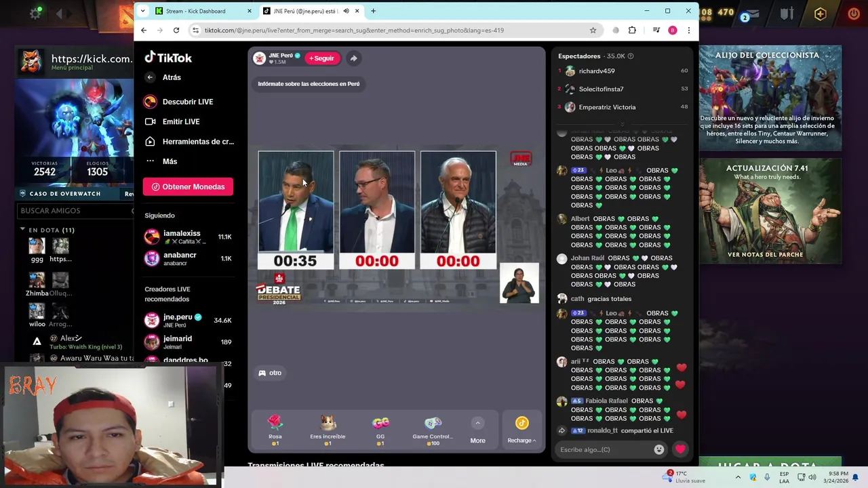Open the tab search dropdown arrow
The image size is (868, 488).
tap(142, 11)
